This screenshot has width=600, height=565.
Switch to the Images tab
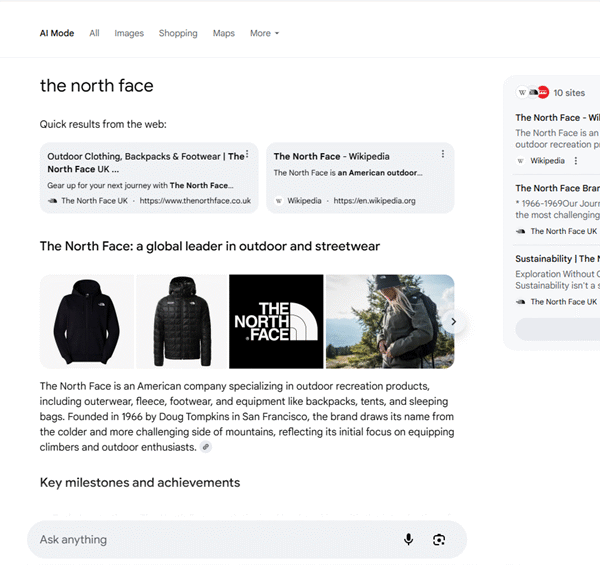(129, 33)
